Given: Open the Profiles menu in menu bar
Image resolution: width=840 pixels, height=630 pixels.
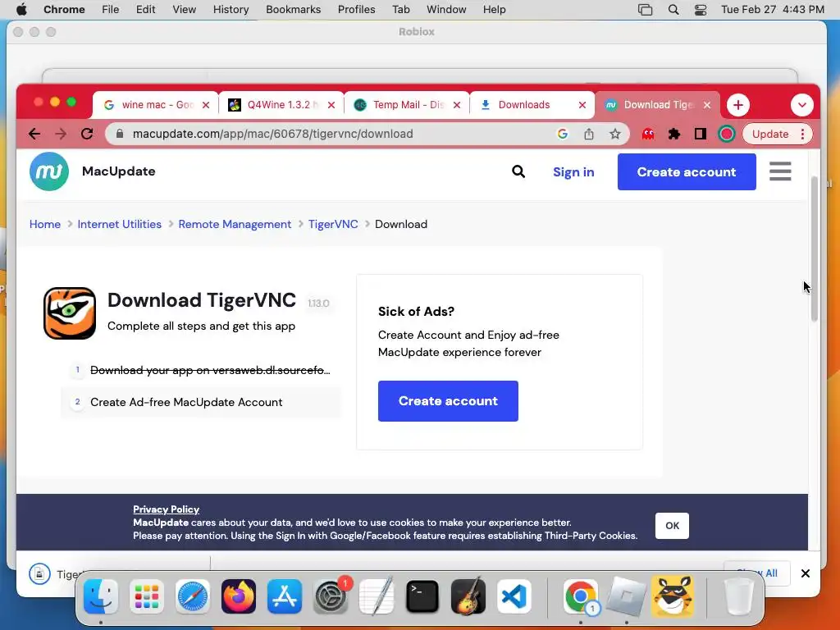Looking at the screenshot, I should click(x=356, y=10).
